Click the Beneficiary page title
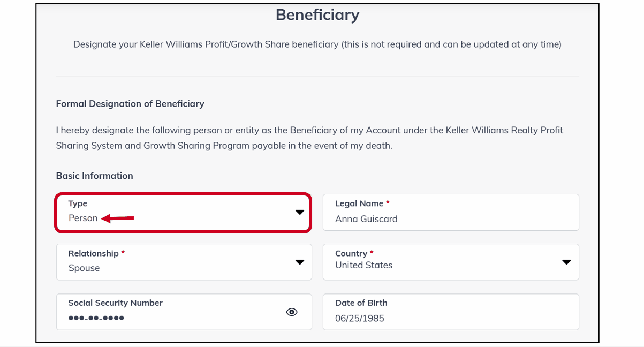Screen dimensions: 644x347 [317, 14]
